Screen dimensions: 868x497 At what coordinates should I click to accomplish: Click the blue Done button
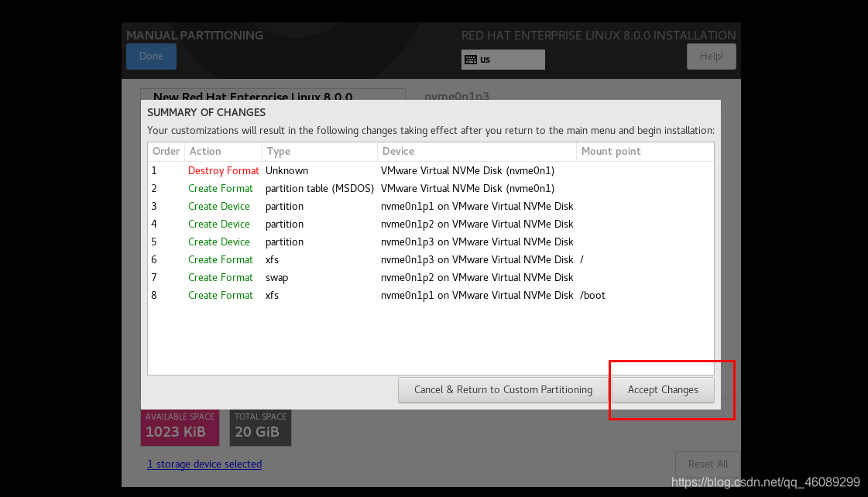click(151, 56)
